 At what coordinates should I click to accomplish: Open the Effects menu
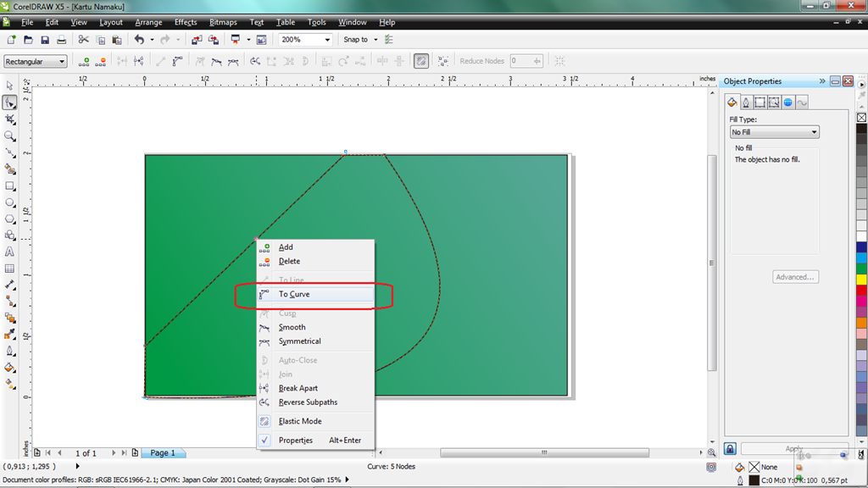pyautogui.click(x=186, y=22)
